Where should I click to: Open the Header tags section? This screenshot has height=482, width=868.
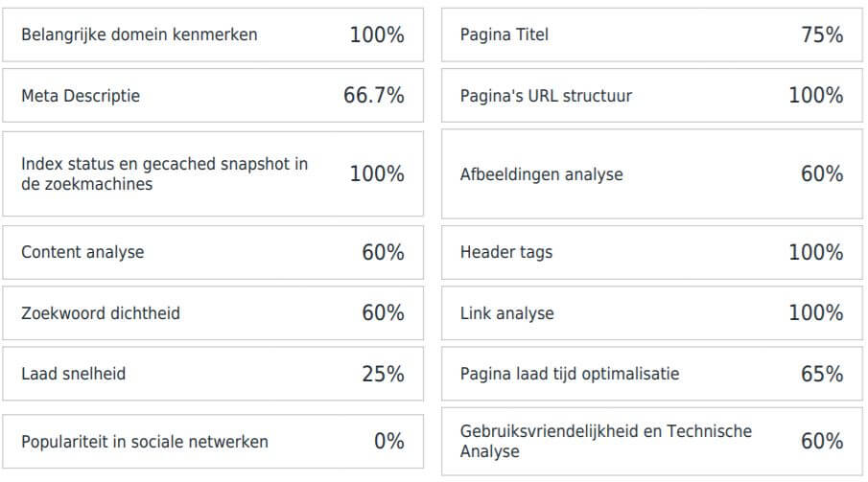651,252
